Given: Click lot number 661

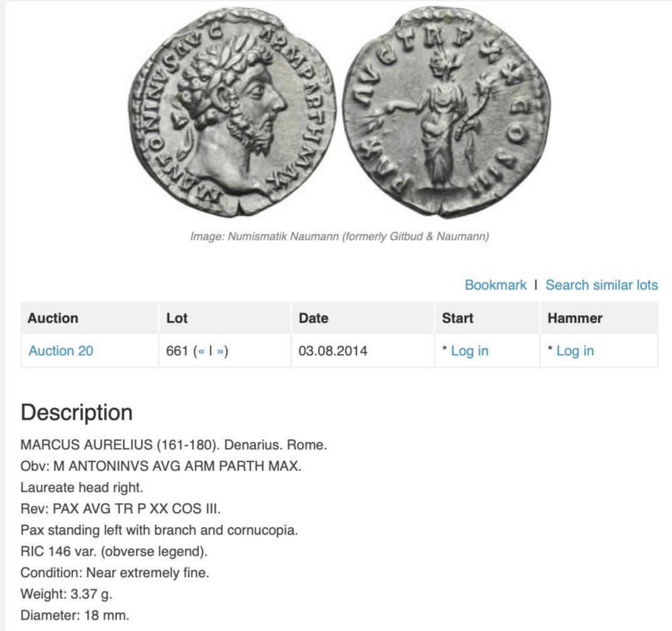Looking at the screenshot, I should 177,351.
